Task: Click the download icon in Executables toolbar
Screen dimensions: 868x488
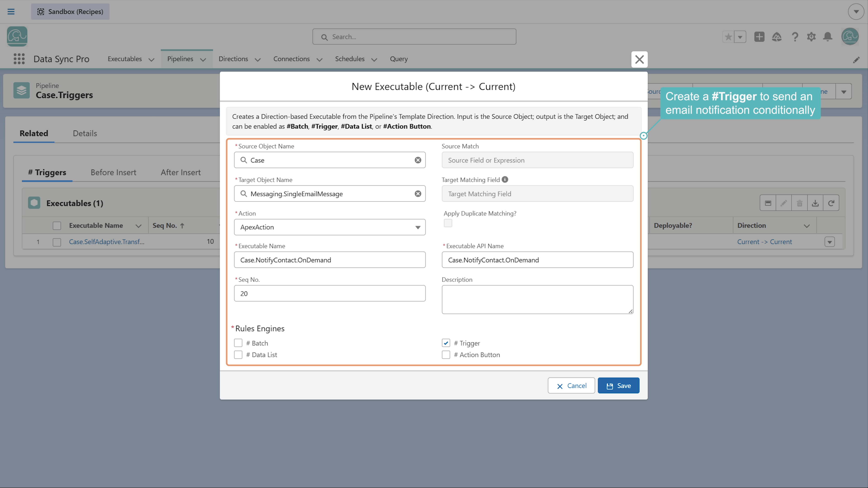Action: tap(815, 203)
